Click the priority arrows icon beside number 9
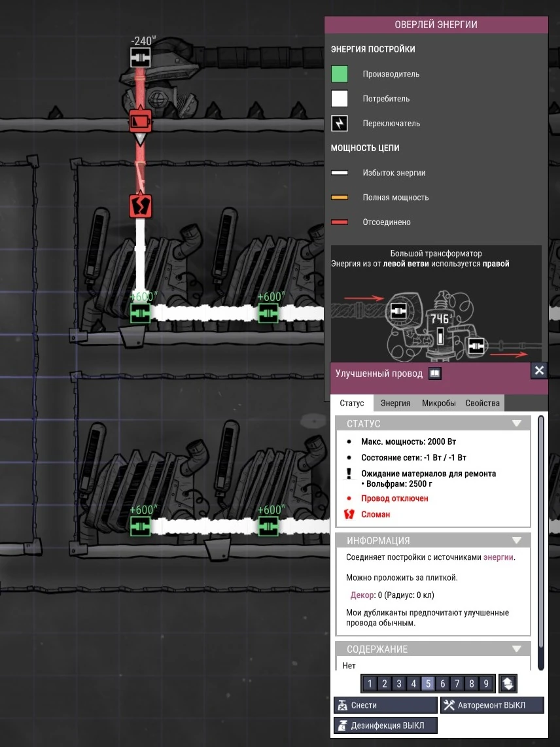Image resolution: width=560 pixels, height=747 pixels. (508, 684)
